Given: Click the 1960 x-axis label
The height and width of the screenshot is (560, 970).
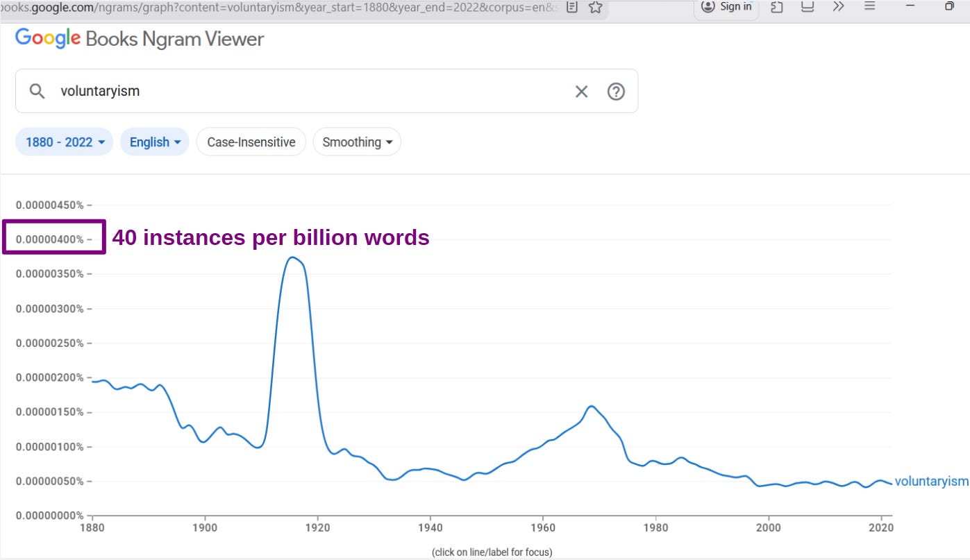Looking at the screenshot, I should click(x=543, y=527).
